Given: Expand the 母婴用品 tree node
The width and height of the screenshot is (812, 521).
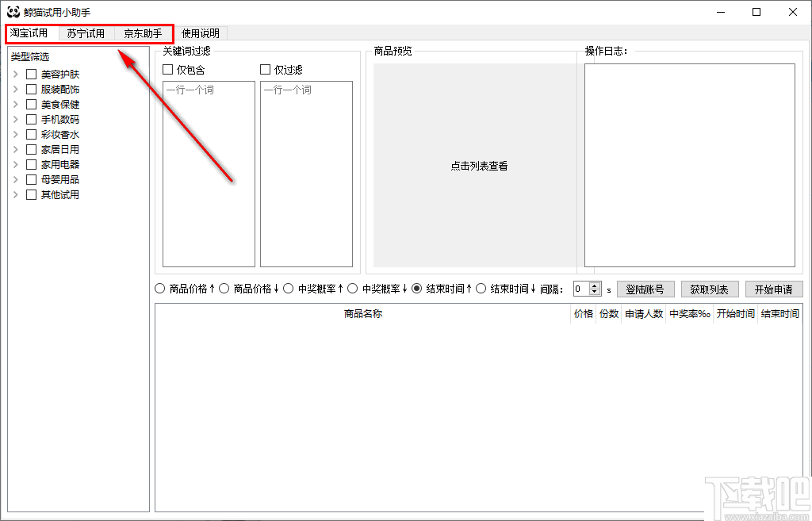Looking at the screenshot, I should 16,179.
